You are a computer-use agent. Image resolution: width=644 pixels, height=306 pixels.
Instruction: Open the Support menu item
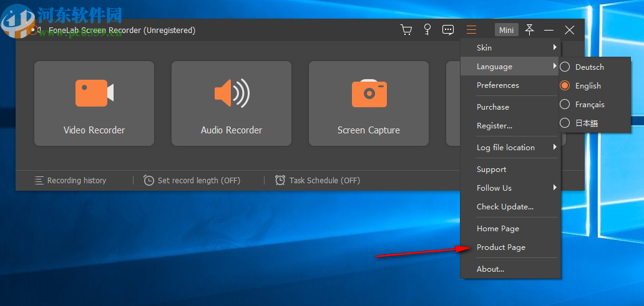pos(509,170)
